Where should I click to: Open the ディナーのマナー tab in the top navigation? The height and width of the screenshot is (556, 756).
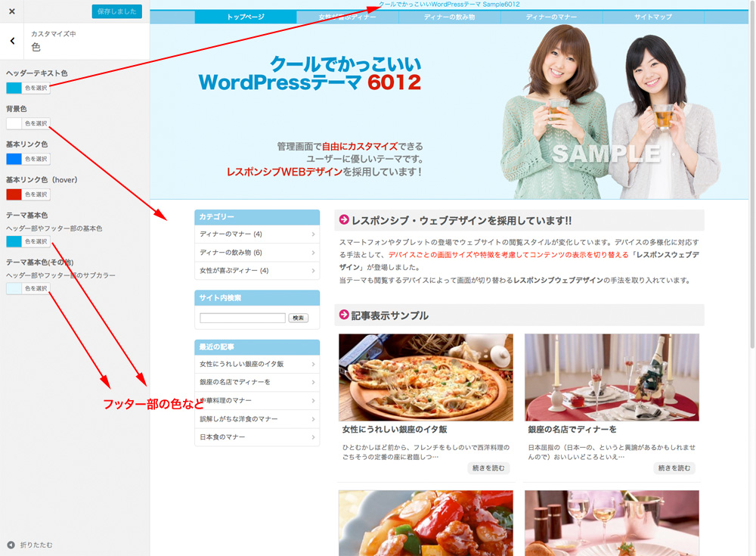click(x=551, y=17)
